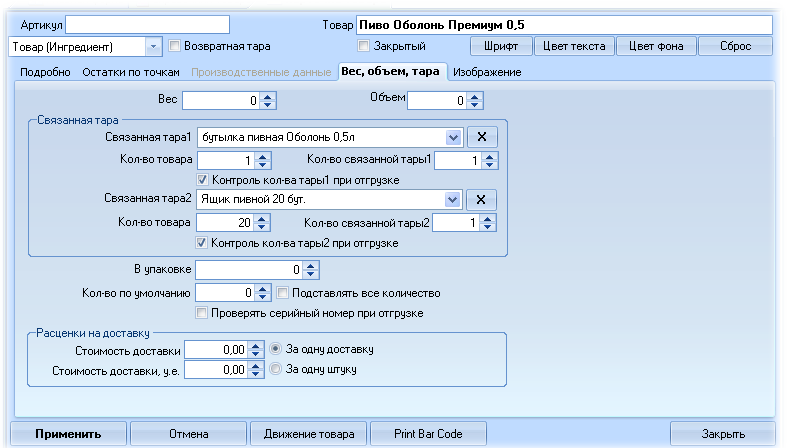Uncheck Контроль кол-ва тары1 при отгрузке

[x=202, y=180]
